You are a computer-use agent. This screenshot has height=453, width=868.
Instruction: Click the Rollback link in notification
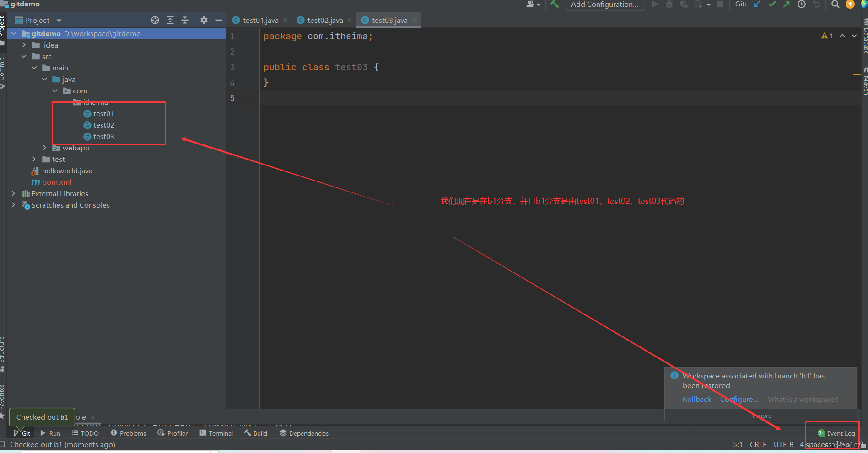tap(696, 399)
